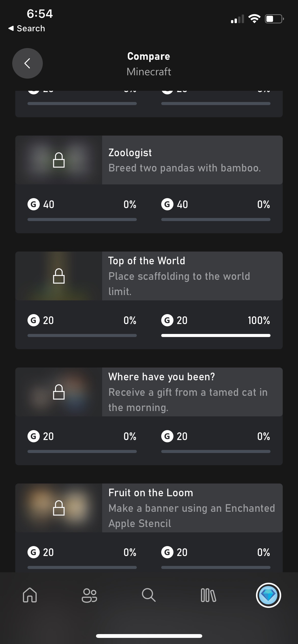Viewport: 298px width, 644px height.
Task: Tap Top of the World lock icon
Action: tap(59, 276)
